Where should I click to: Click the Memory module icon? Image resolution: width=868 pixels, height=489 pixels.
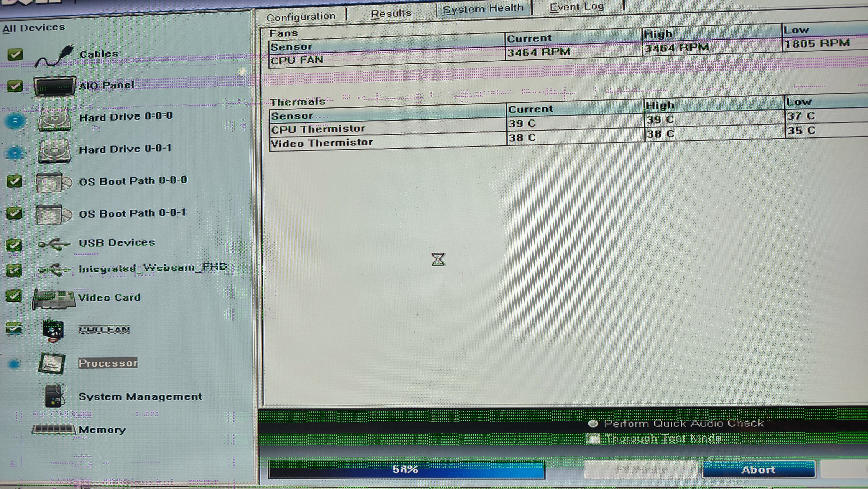coord(53,429)
